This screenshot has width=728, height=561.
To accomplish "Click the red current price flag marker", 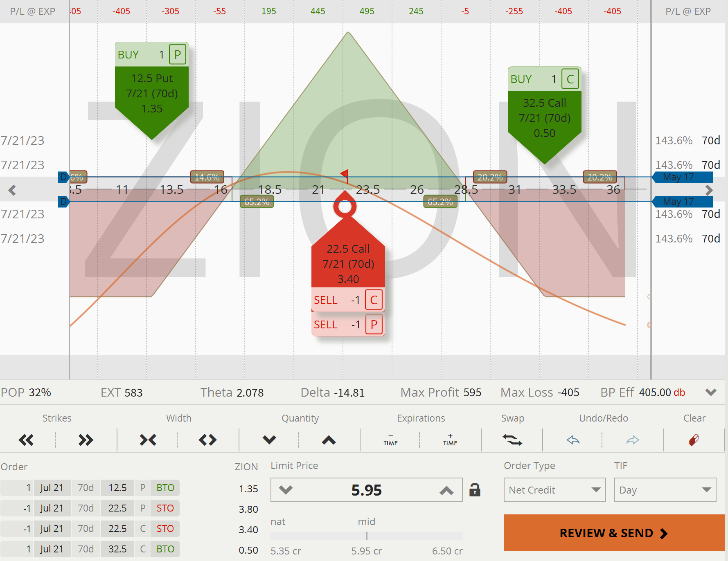I will point(345,175).
